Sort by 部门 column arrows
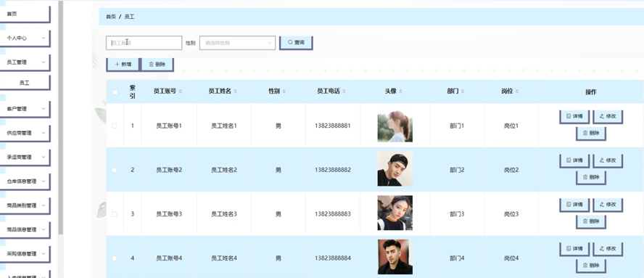644x278 pixels. (463, 91)
